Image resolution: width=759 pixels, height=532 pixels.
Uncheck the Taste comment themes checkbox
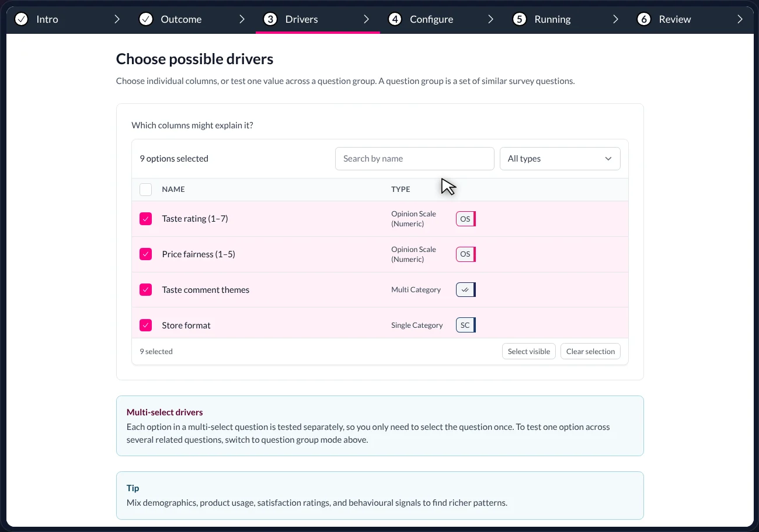coord(146,290)
